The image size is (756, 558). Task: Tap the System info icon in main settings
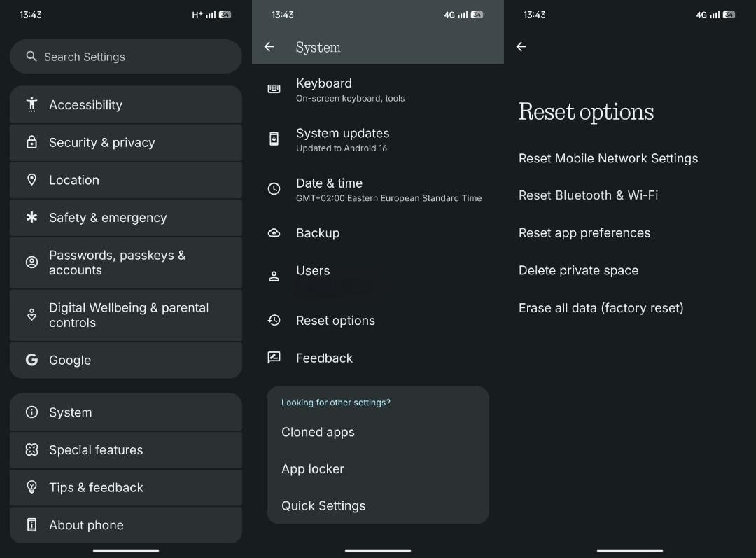point(31,412)
